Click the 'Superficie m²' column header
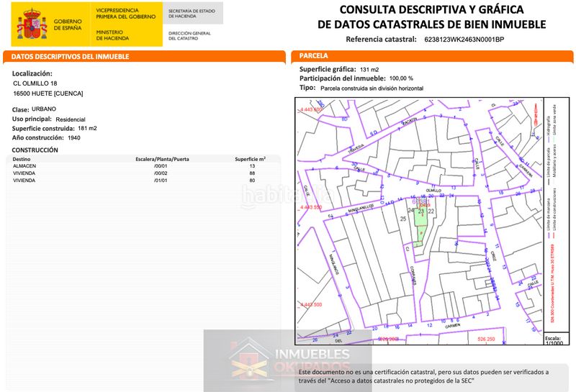This screenshot has width=576, height=392. point(250,159)
